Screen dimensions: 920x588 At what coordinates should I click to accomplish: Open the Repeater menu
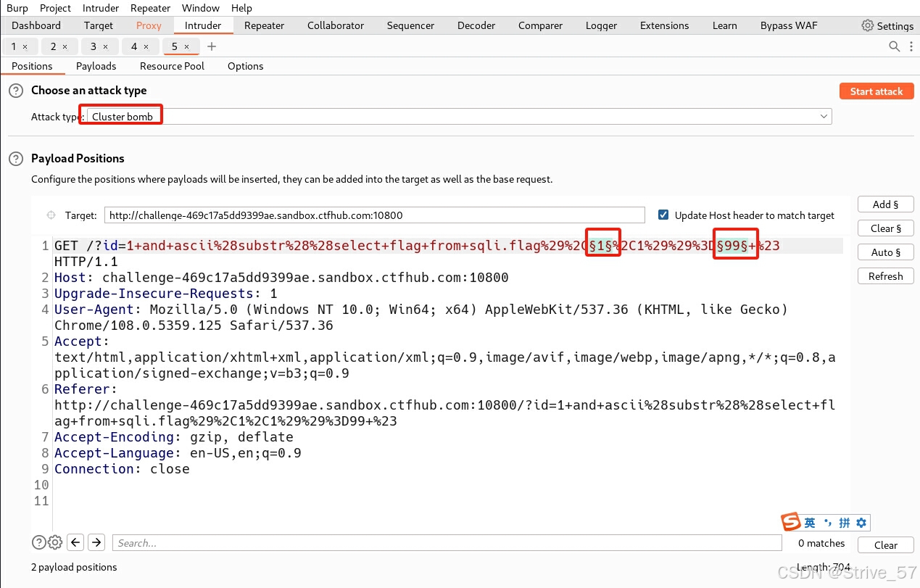(150, 8)
